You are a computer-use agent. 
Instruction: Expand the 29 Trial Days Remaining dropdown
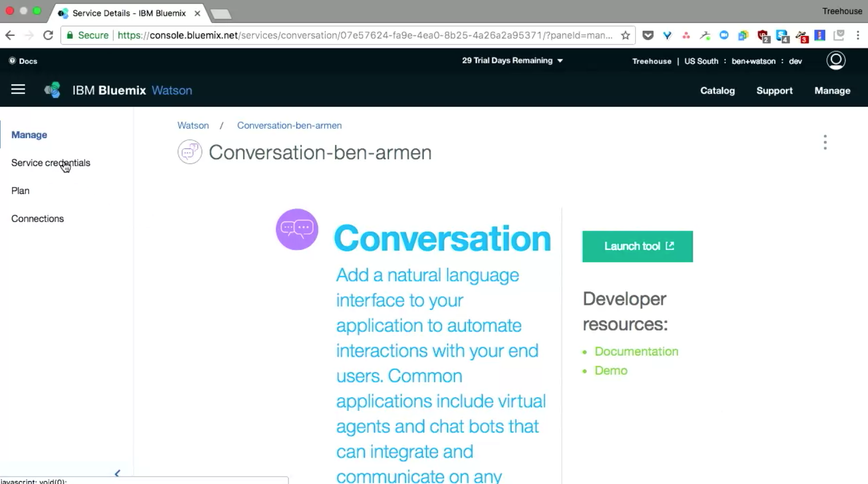click(512, 61)
